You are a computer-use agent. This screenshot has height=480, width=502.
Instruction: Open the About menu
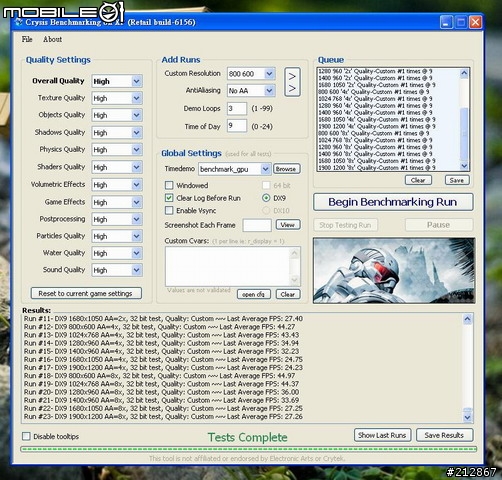(x=52, y=39)
